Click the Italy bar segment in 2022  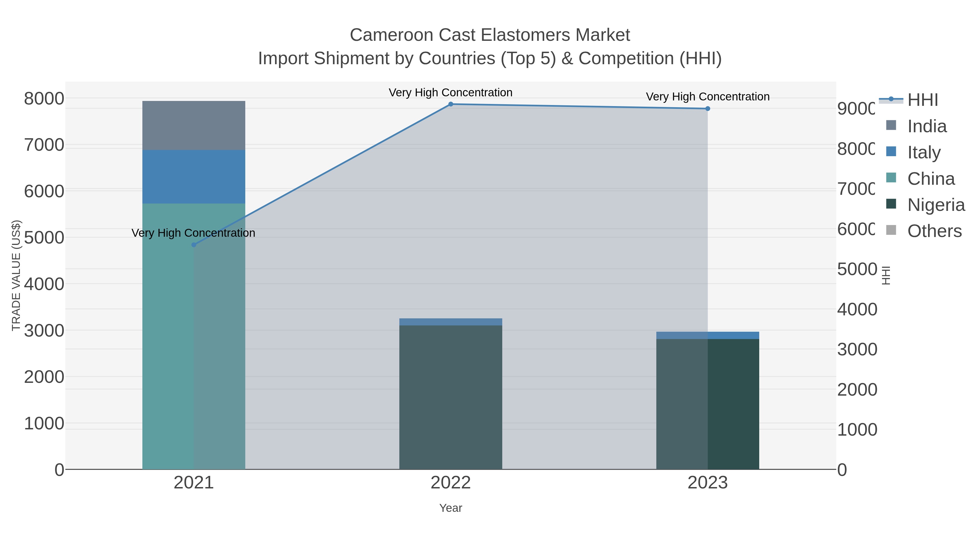(x=451, y=322)
